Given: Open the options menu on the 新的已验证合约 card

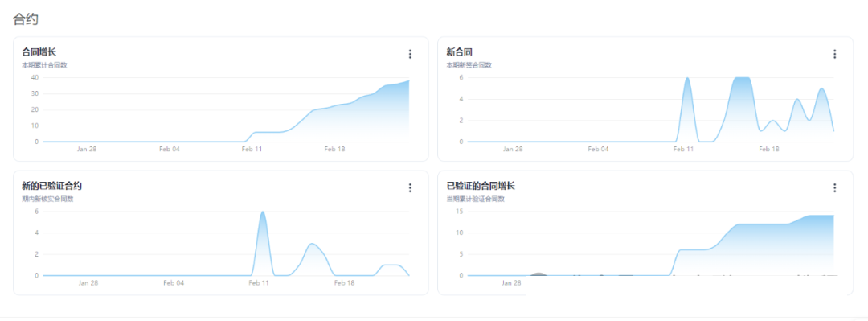Looking at the screenshot, I should click(x=410, y=188).
